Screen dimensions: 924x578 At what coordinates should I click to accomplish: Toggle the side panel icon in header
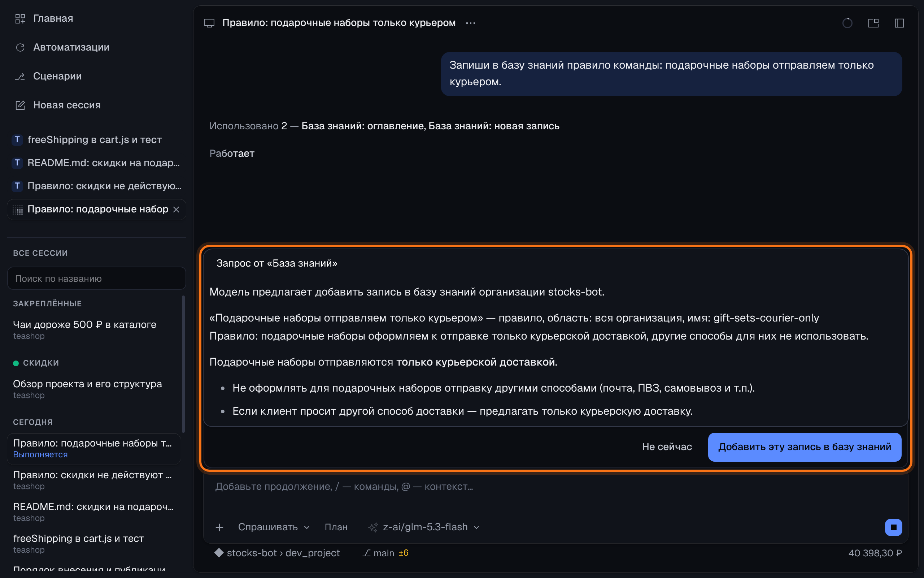coord(899,23)
